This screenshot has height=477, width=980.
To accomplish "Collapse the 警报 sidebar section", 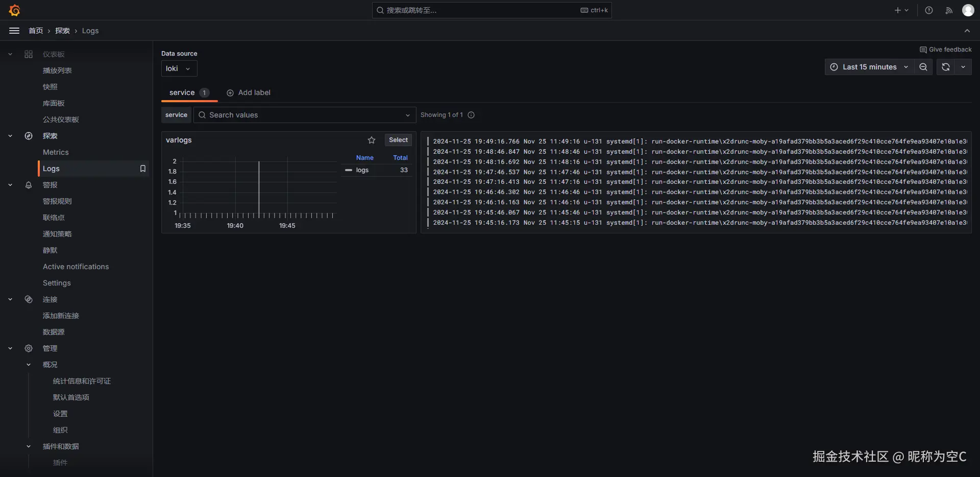I will 10,185.
